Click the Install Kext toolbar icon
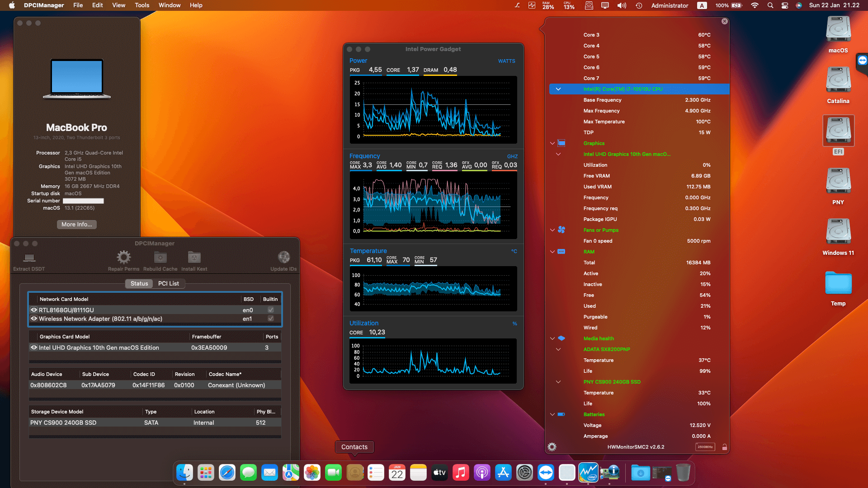The image size is (868, 488). [x=194, y=258]
